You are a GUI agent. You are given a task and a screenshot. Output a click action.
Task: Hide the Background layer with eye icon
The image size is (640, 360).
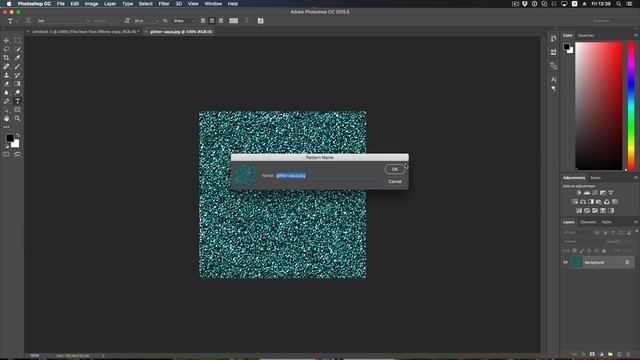[565, 262]
